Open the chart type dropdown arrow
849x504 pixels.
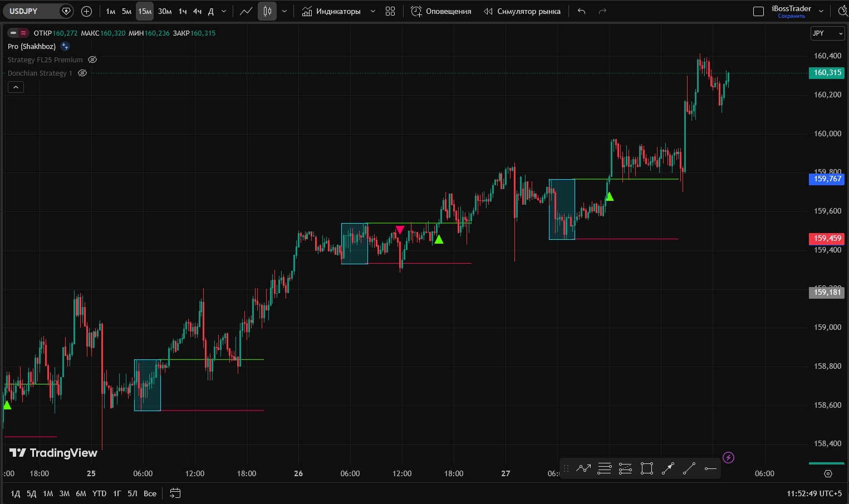pyautogui.click(x=284, y=11)
